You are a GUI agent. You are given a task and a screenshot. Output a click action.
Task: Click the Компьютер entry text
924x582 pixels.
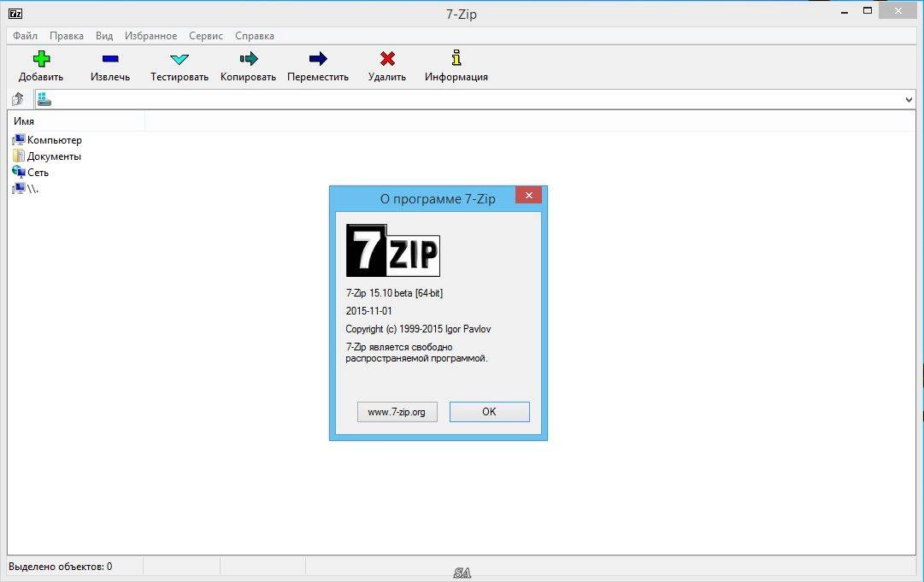[x=55, y=140]
